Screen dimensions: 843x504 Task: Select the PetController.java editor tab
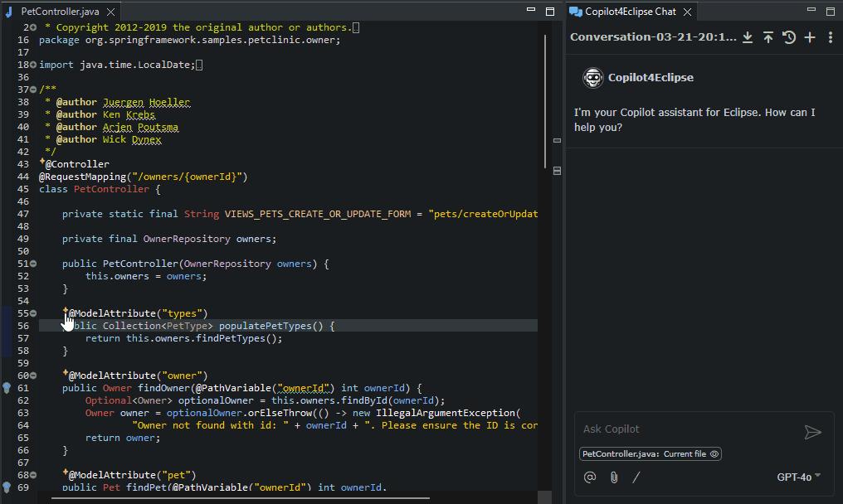pos(58,12)
